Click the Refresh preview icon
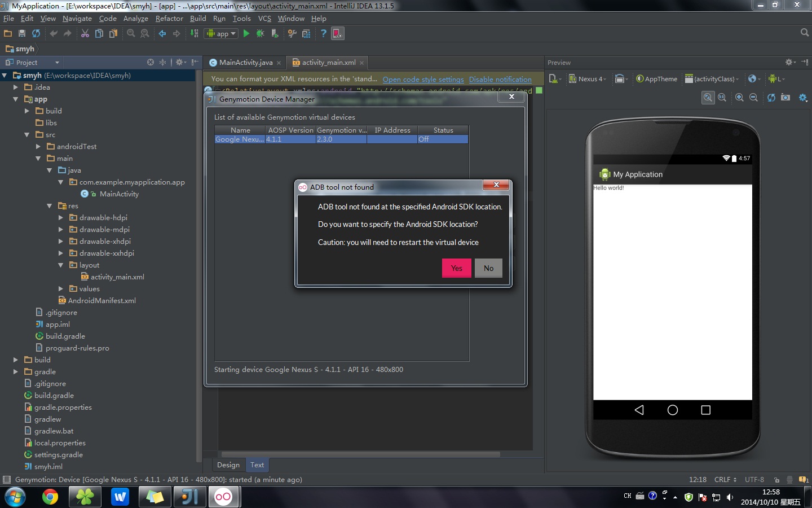812x508 pixels. click(771, 97)
